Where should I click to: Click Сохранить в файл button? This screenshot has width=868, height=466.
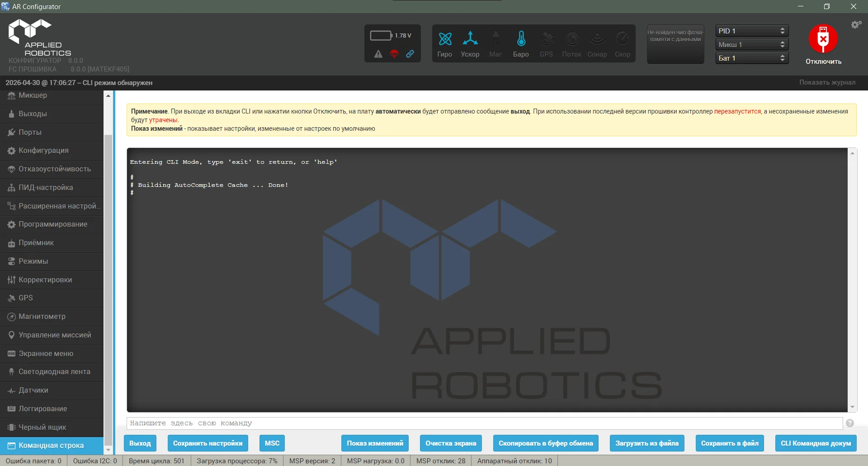coord(730,443)
